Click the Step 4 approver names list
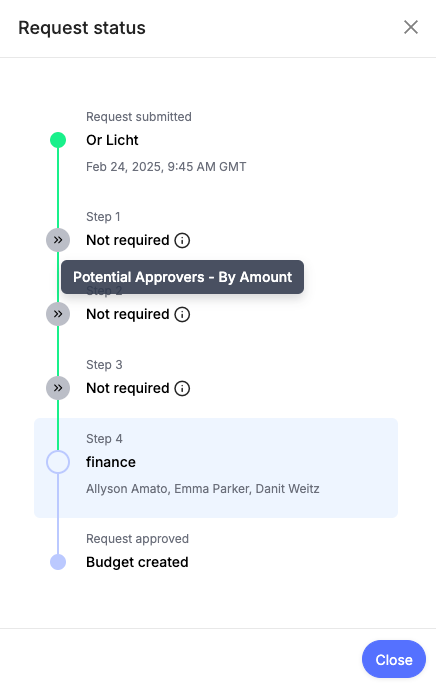The width and height of the screenshot is (436, 685). 203,488
